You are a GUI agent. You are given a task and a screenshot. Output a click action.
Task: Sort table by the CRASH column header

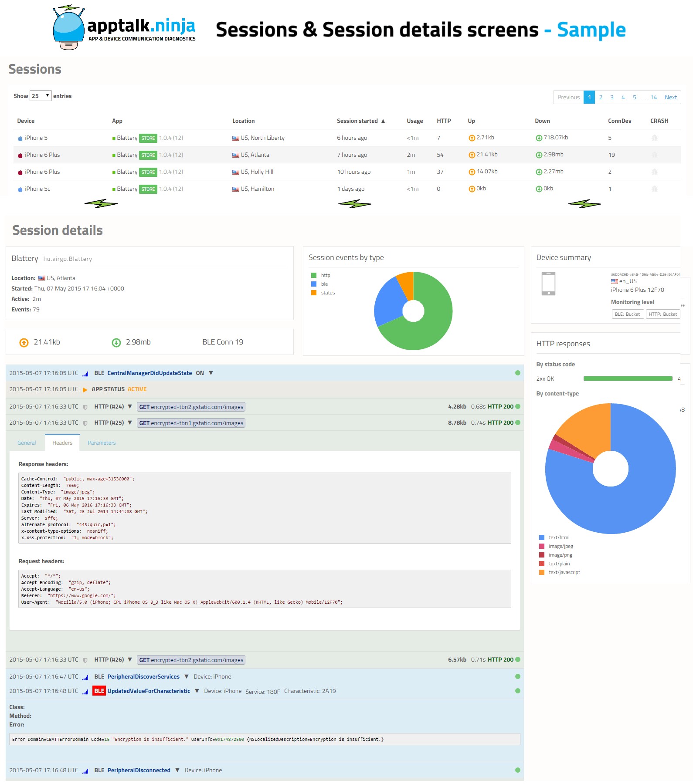[659, 121]
